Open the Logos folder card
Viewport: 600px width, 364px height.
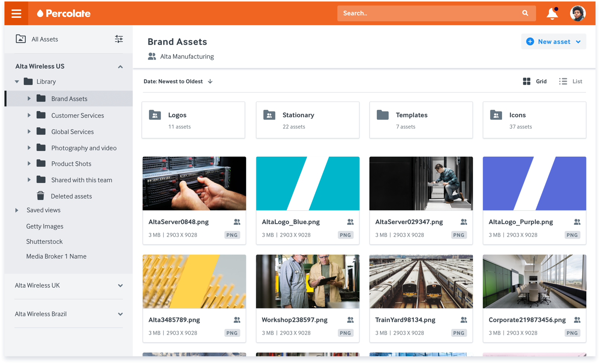click(x=193, y=120)
